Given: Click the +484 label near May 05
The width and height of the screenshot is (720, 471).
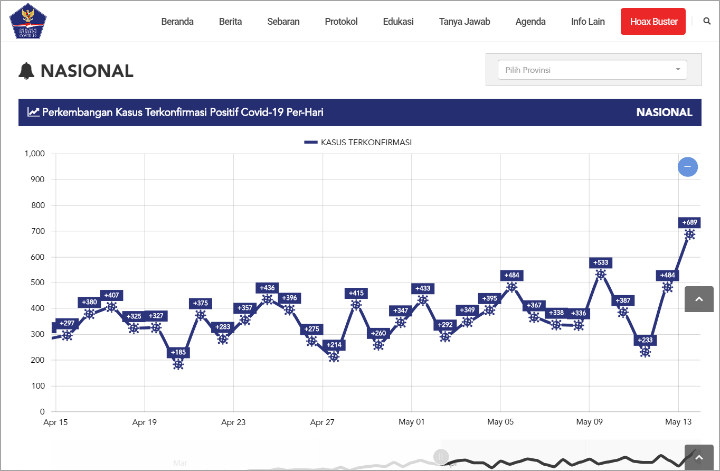Looking at the screenshot, I should tap(512, 275).
